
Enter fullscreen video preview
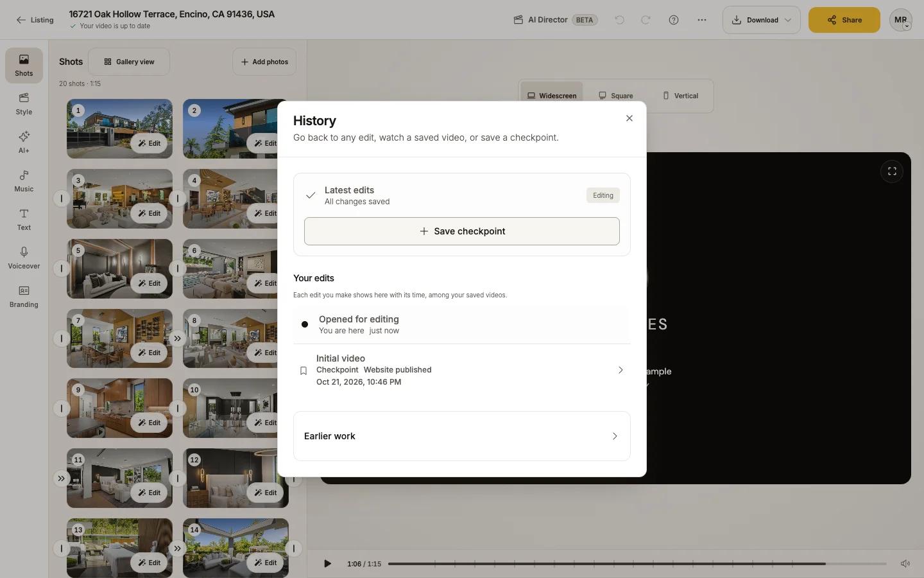[892, 171]
